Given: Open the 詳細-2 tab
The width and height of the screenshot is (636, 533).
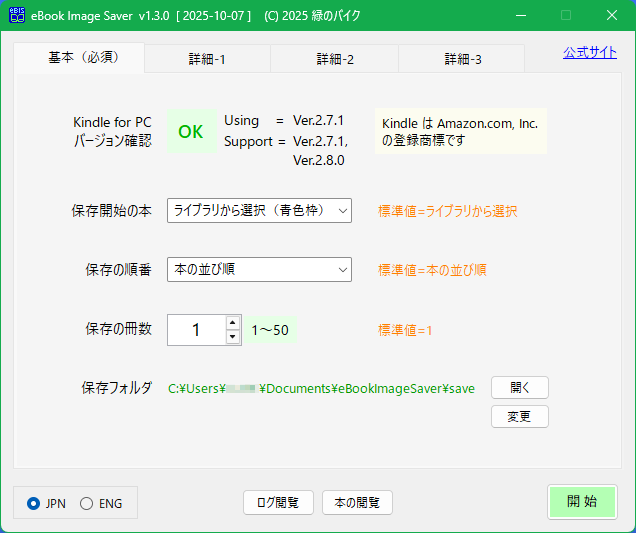Looking at the screenshot, I should 334,59.
